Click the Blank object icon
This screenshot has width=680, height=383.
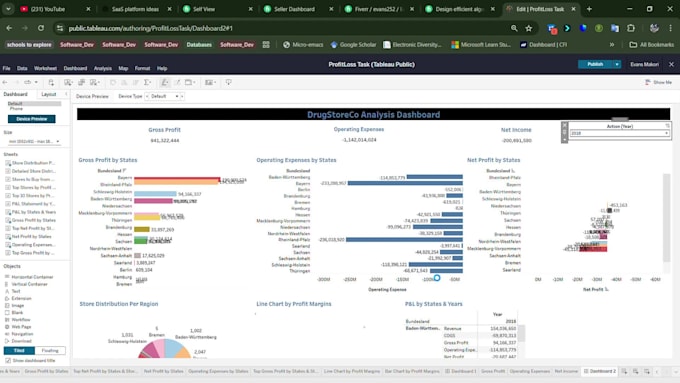[x=7, y=312]
